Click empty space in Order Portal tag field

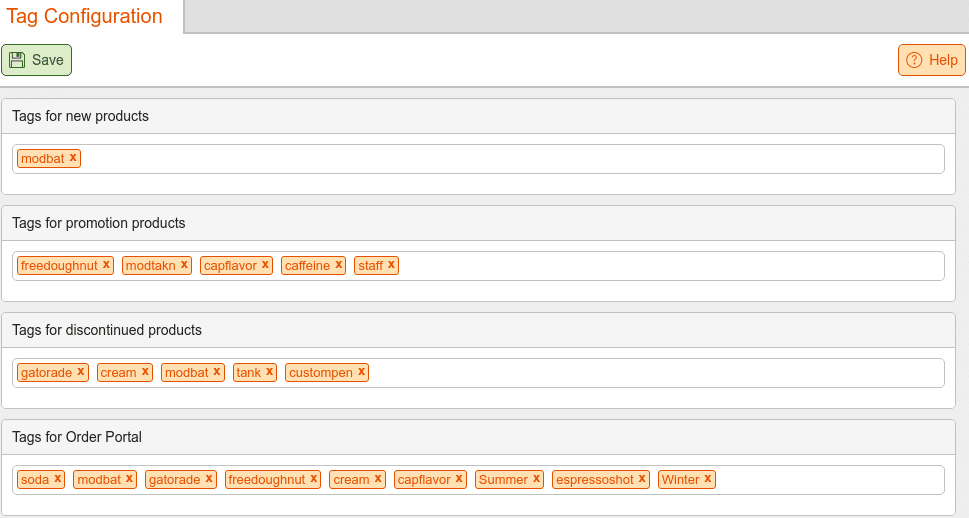(x=828, y=480)
